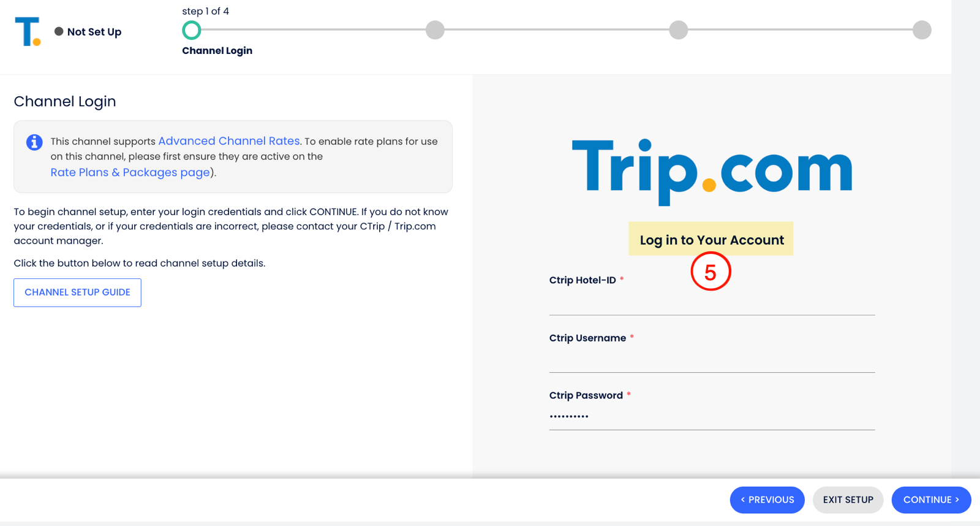Click the Not Set Up status dot
The width and height of the screenshot is (980, 526).
(x=59, y=31)
